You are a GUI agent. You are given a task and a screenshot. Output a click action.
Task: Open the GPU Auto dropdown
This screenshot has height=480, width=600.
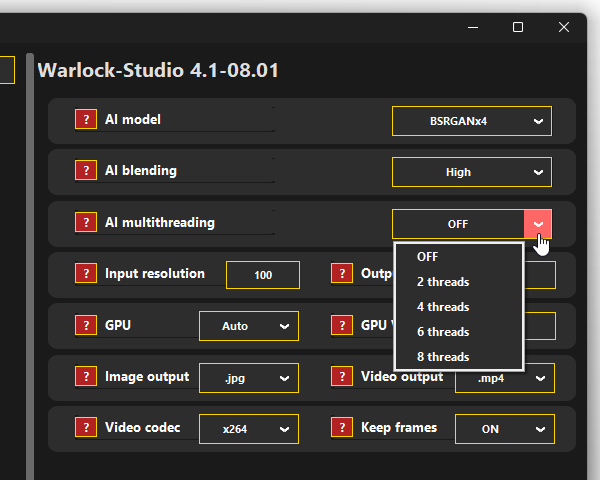point(248,326)
